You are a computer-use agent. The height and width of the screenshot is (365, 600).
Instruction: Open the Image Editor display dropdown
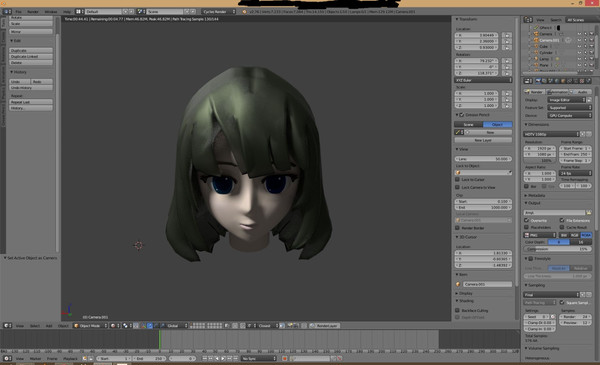click(x=567, y=100)
